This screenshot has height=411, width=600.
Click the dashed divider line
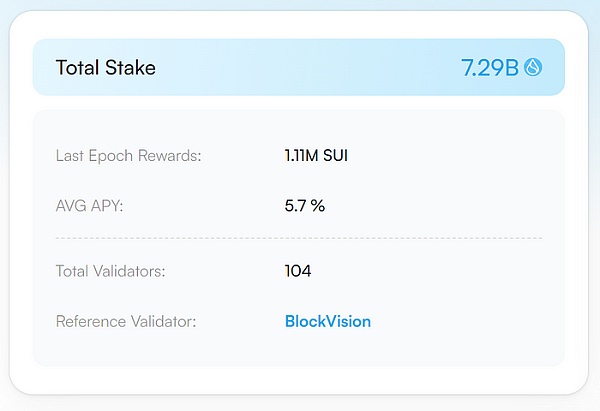point(298,238)
